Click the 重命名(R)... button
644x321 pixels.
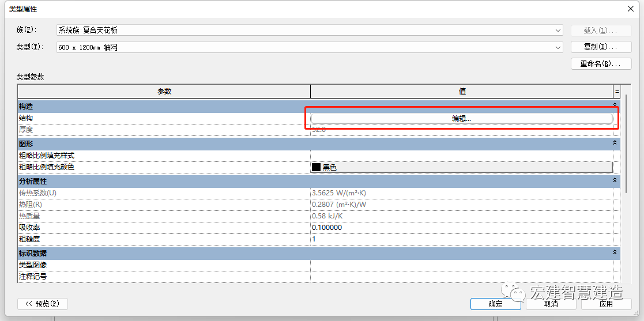(601, 63)
